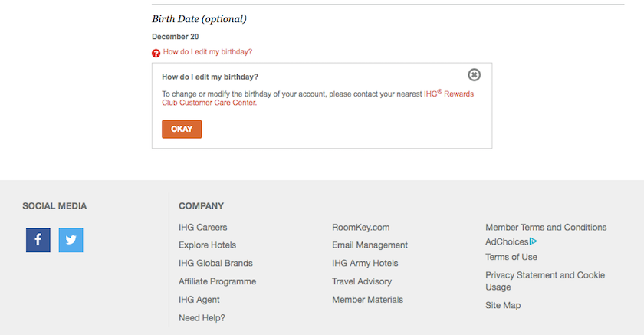Image resolution: width=644 pixels, height=335 pixels.
Task: Click the SOCIAL MEDIA footer heading
Action: click(x=54, y=206)
